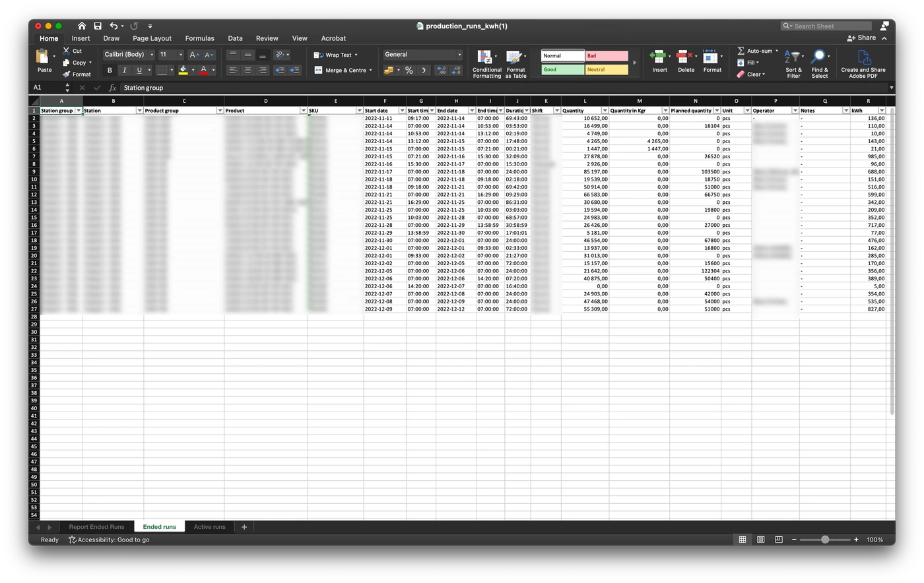Open Conditional Formatting
Image resolution: width=924 pixels, height=583 pixels.
pyautogui.click(x=487, y=64)
